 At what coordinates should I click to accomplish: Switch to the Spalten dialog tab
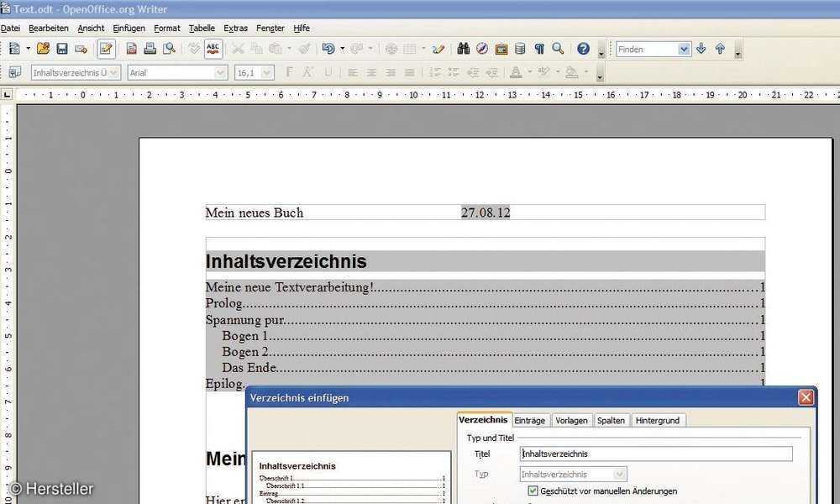click(611, 420)
